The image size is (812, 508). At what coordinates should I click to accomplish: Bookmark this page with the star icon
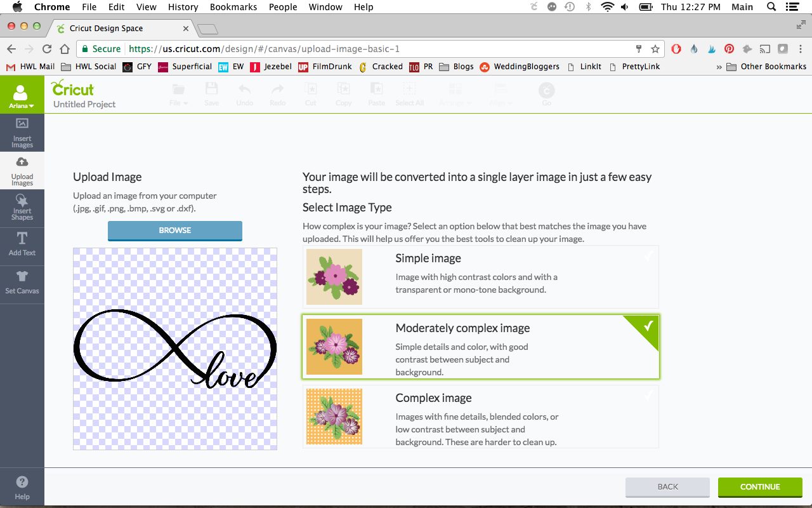[655, 49]
